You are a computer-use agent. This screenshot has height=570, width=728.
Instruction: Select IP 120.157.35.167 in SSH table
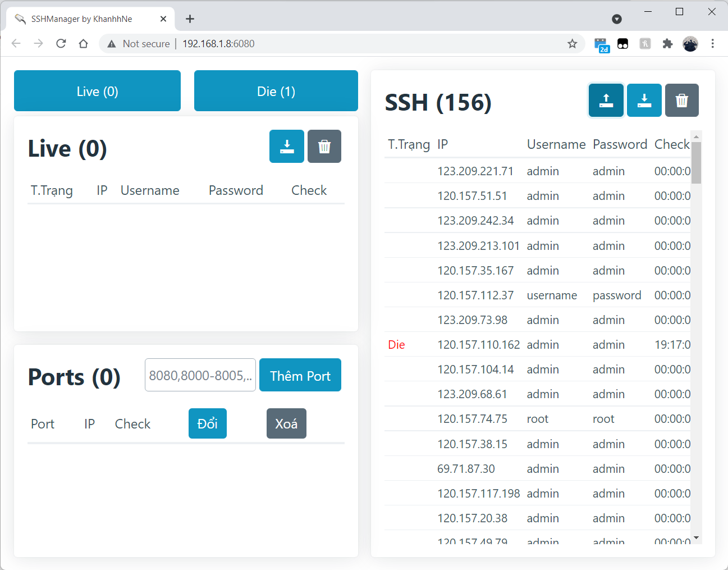[475, 271]
